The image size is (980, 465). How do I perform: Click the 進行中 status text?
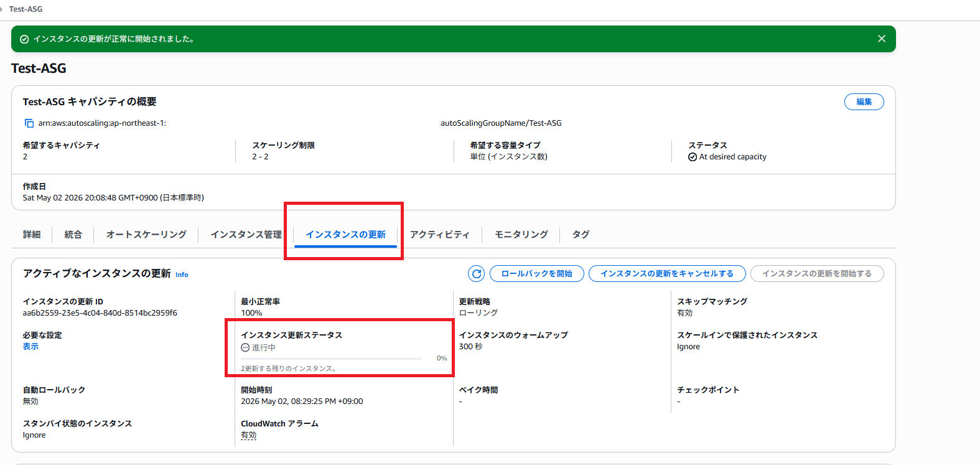pos(263,348)
